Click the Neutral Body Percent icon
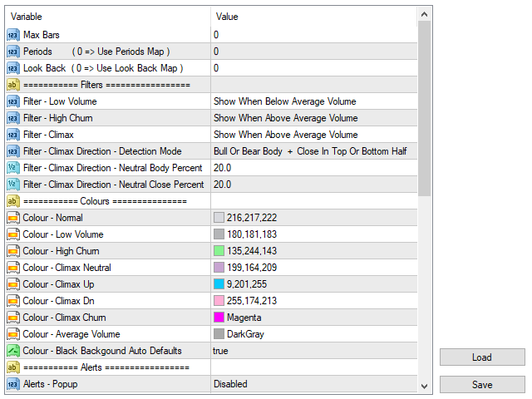 click(x=13, y=168)
